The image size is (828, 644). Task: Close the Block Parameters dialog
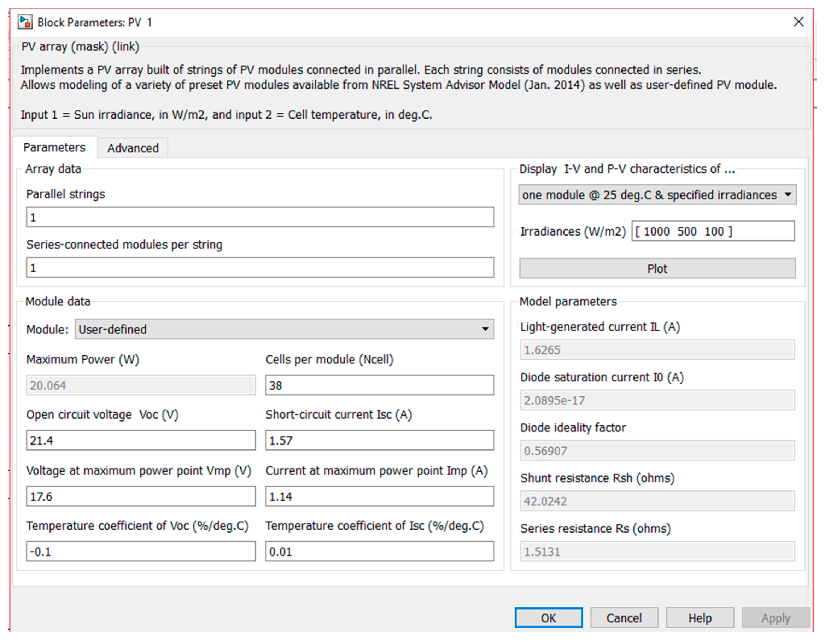pos(798,22)
